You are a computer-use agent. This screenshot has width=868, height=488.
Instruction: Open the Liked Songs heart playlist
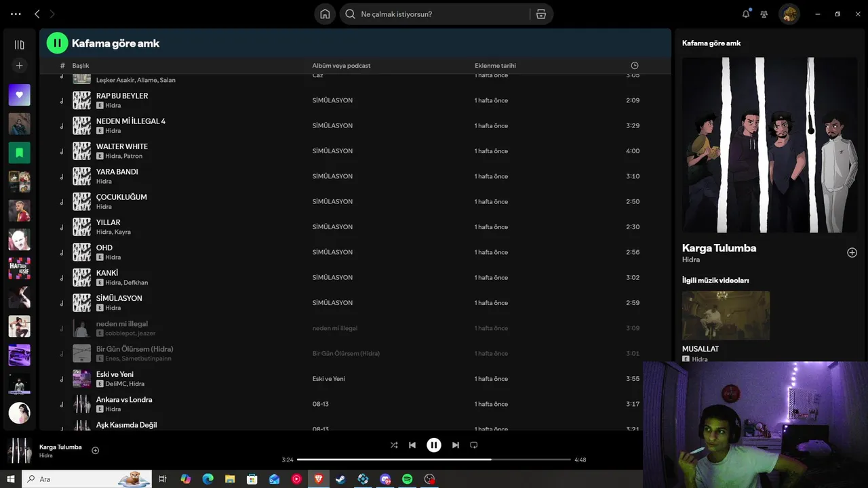pyautogui.click(x=19, y=95)
